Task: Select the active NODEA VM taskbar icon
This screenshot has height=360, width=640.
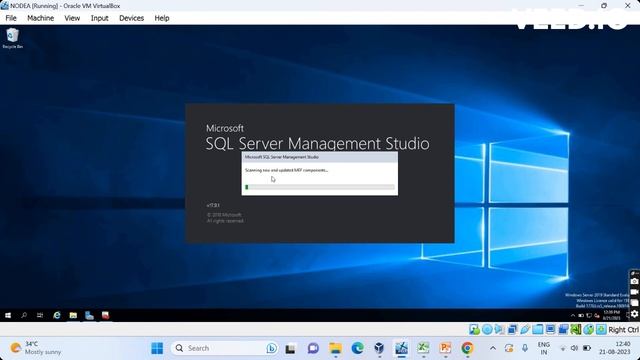Action: [401, 348]
